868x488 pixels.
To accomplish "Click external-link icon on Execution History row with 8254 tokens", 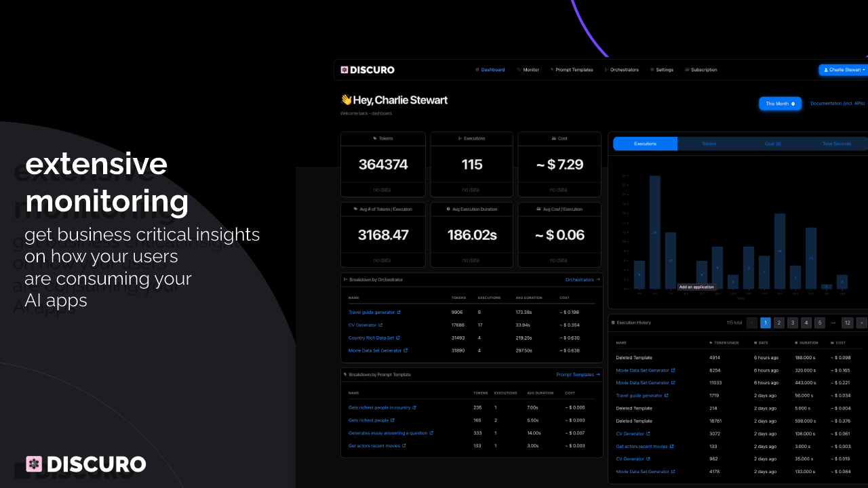I will [673, 370].
